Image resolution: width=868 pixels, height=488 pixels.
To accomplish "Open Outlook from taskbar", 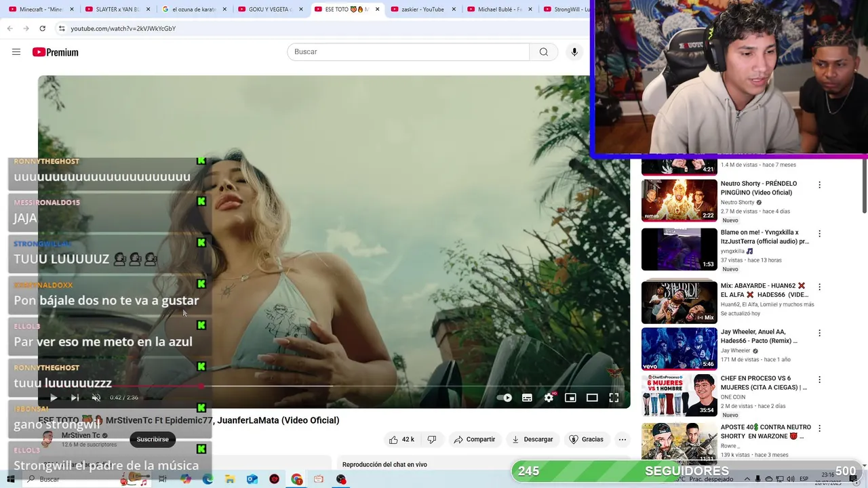I will pos(252,479).
